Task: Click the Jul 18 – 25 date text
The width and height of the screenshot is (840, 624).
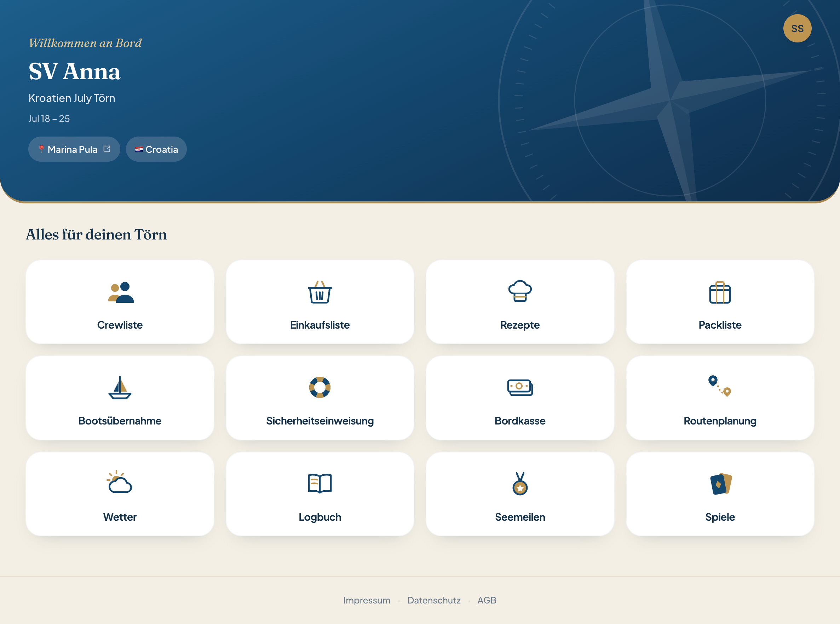Action: coord(49,119)
